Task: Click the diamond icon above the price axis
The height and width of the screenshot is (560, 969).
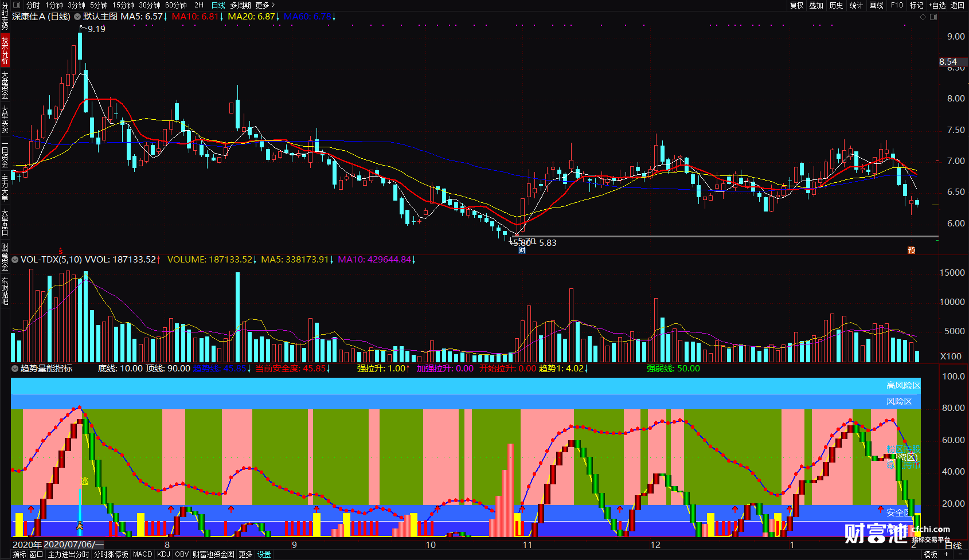Action: (923, 17)
